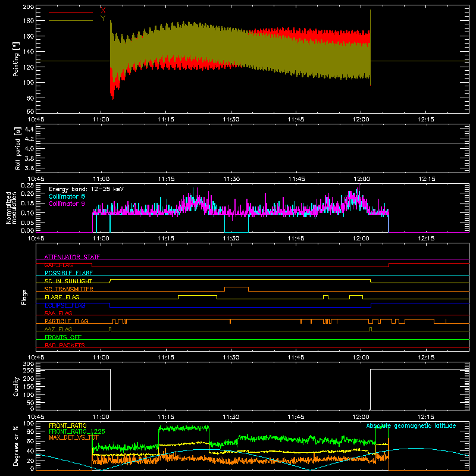This screenshot has width=476, height=476.
Task: Click the orange MAX_DET_VS_TOT legend entry
Action: 73,437
